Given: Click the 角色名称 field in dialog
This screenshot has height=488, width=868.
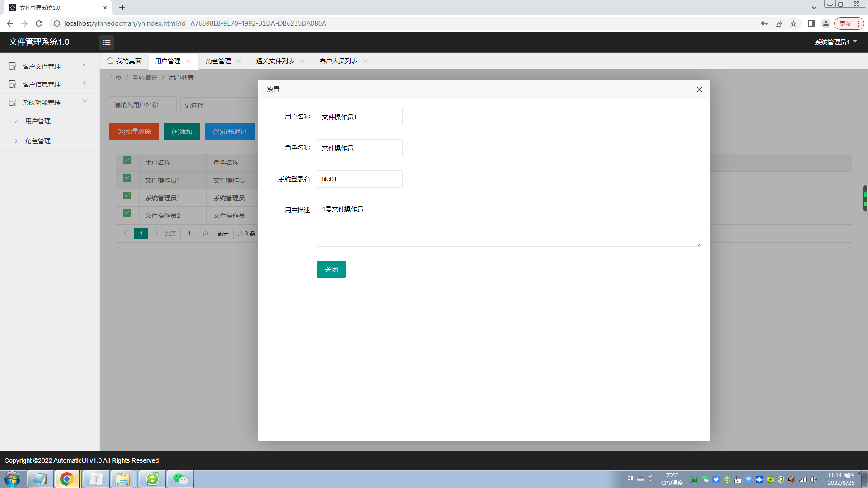Looking at the screenshot, I should 360,148.
